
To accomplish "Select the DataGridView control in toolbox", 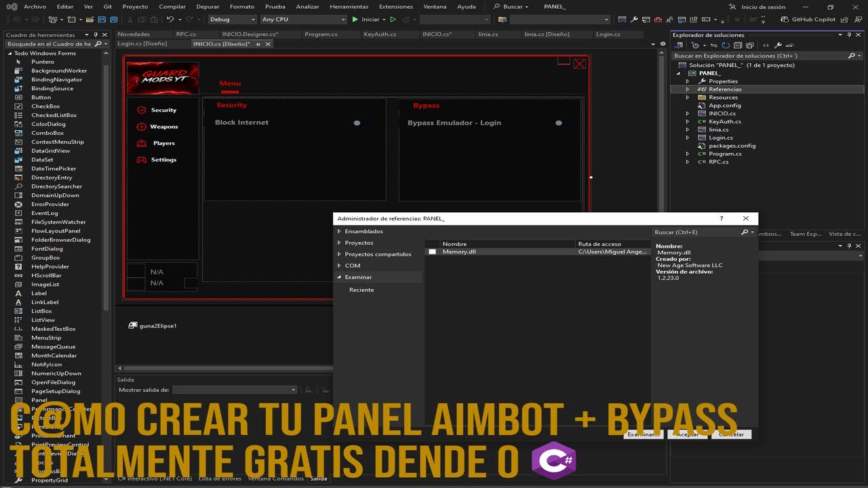I will coord(50,150).
